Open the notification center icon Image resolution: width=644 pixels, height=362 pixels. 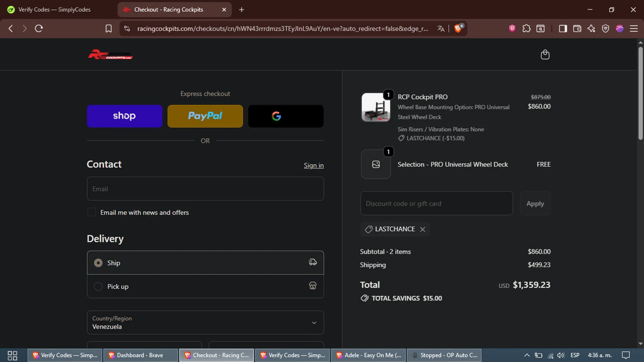(626, 355)
